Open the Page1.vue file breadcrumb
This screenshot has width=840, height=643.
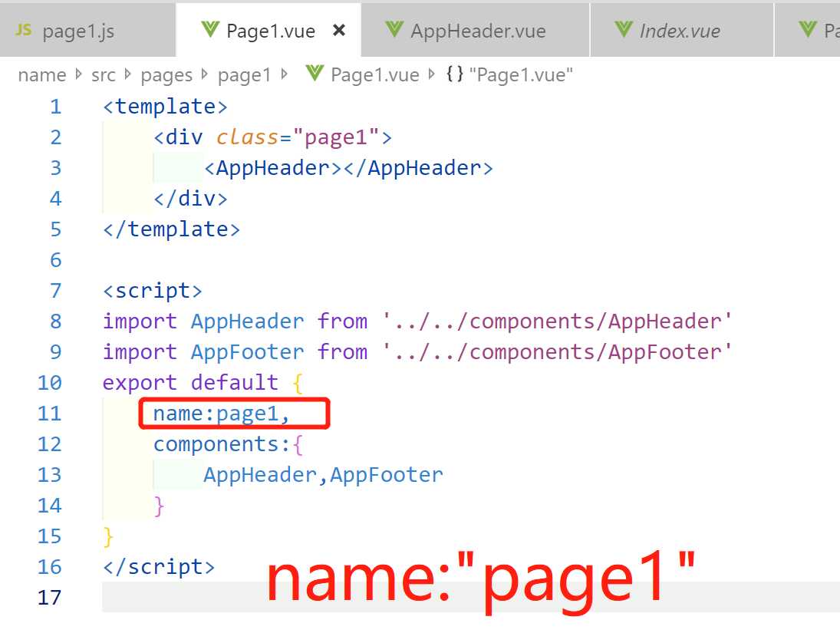[x=375, y=74]
